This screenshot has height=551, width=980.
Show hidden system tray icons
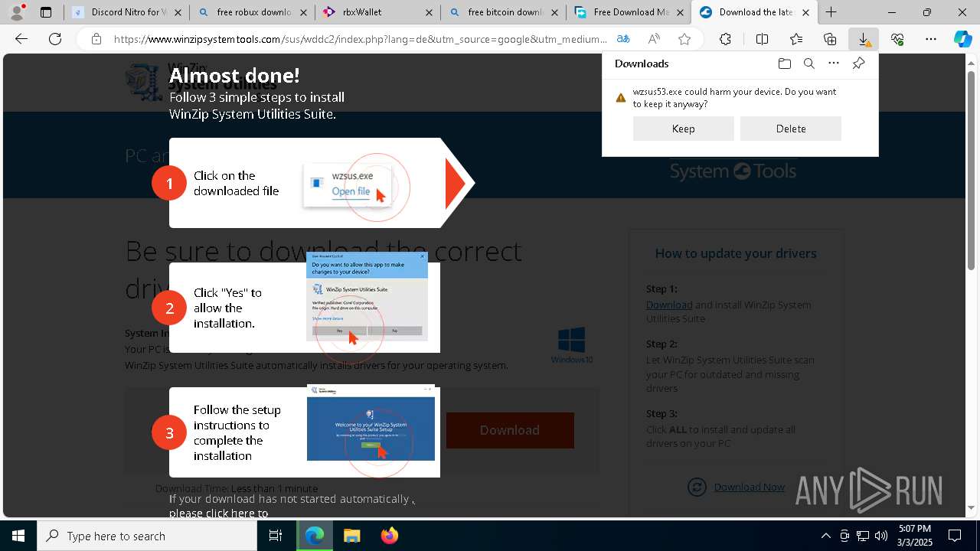pyautogui.click(x=825, y=536)
